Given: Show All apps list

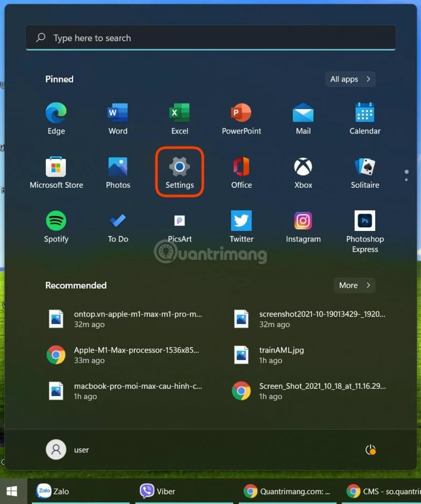Looking at the screenshot, I should (x=350, y=79).
